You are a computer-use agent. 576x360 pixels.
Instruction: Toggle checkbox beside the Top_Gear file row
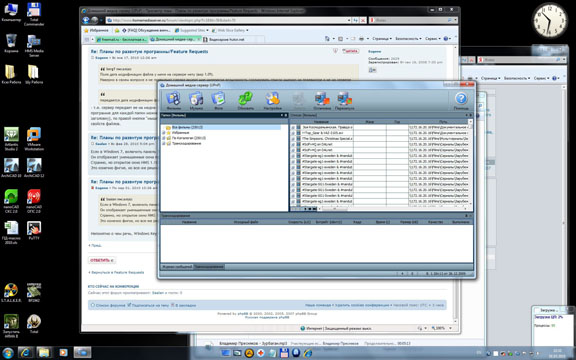coord(293,133)
